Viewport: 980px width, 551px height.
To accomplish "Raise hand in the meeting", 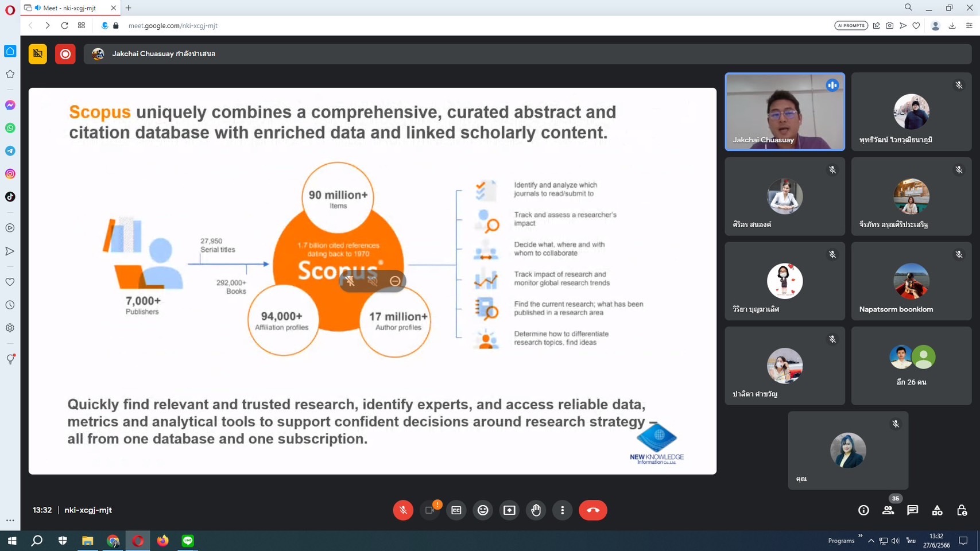I will click(536, 510).
